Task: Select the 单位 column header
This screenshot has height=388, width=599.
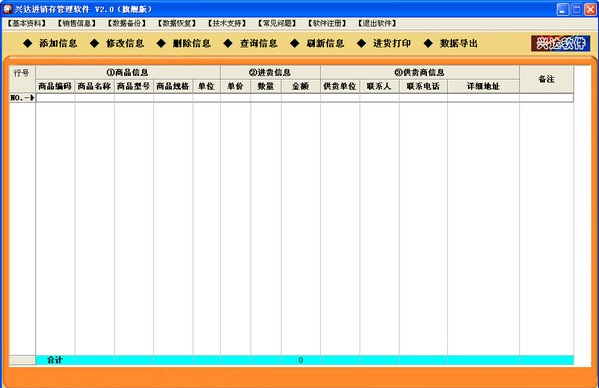Action: 206,86
